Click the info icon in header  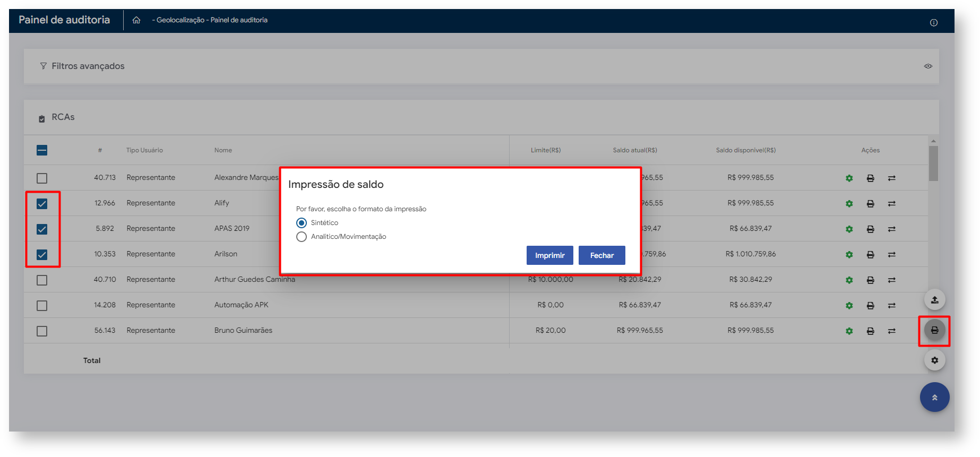(933, 23)
